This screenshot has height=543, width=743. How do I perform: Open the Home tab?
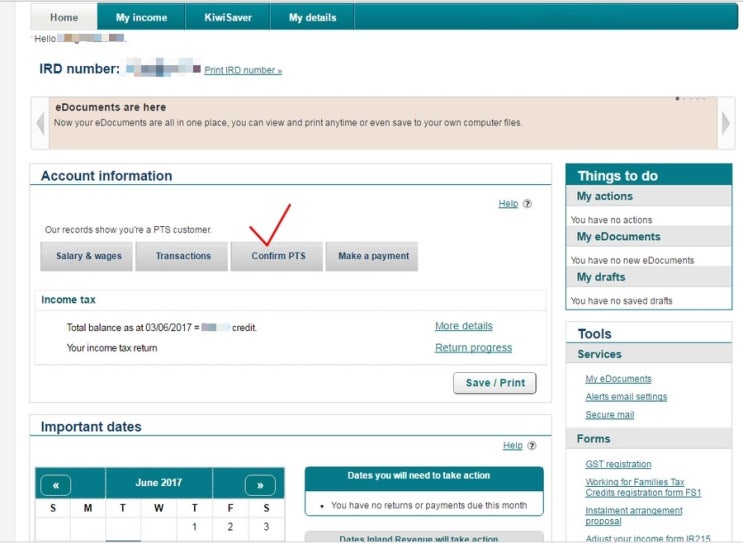pos(64,18)
